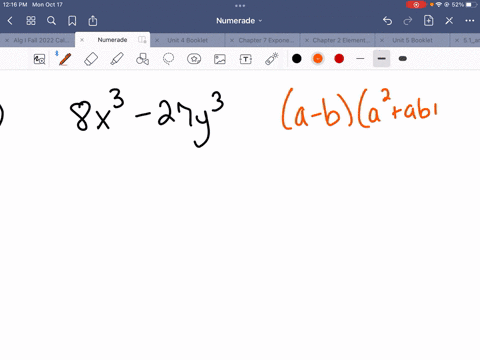Select the Text box tool
Image resolution: width=480 pixels, height=360 pixels.
pyautogui.click(x=246, y=59)
